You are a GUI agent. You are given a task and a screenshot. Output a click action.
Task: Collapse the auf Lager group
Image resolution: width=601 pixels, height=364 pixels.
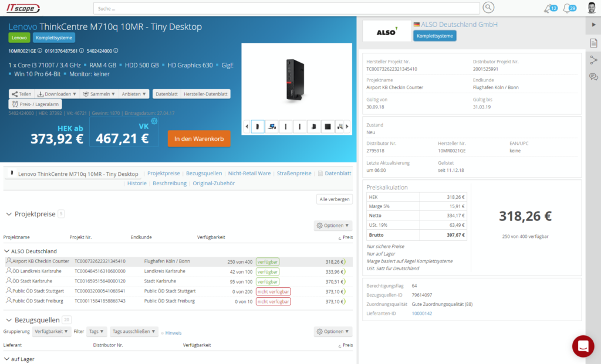point(6,359)
